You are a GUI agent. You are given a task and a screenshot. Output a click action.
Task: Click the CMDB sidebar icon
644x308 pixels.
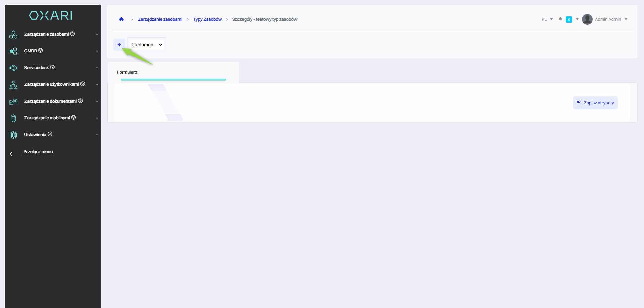[13, 51]
